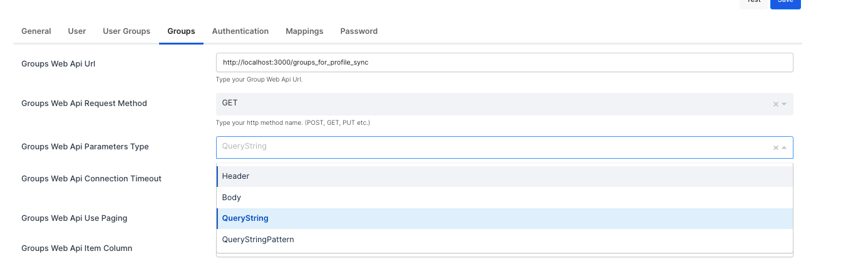Image resolution: width=868 pixels, height=261 pixels.
Task: Select the Groups tab
Action: pos(181,31)
